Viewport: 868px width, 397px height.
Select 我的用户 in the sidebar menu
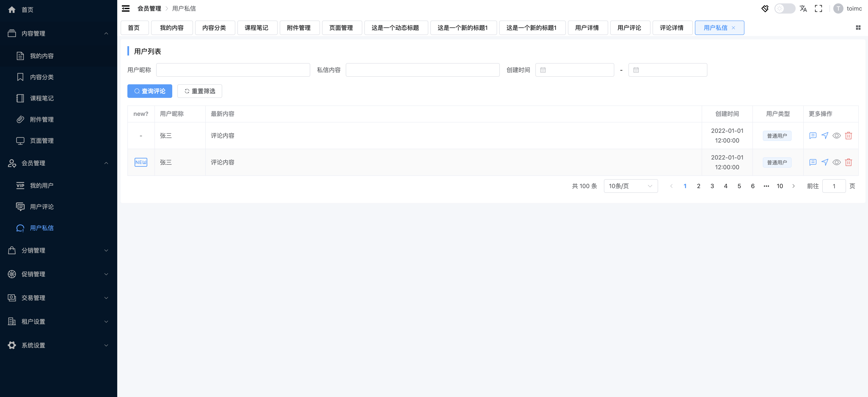tap(41, 186)
